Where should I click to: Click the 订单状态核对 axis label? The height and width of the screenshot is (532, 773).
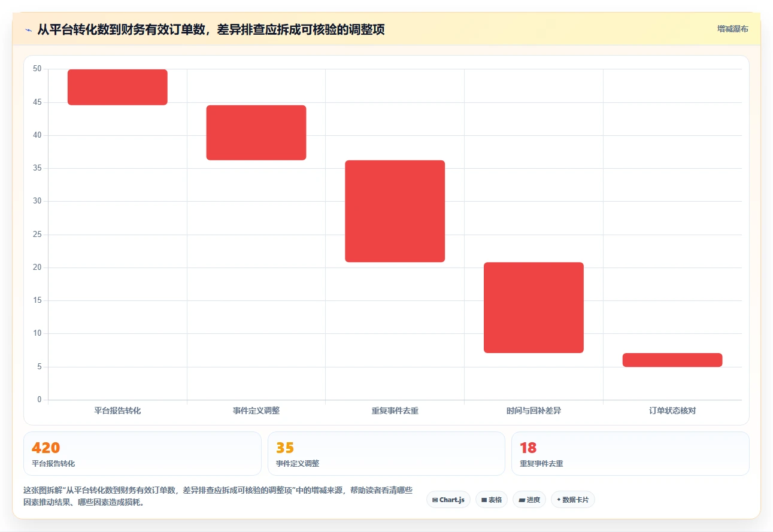672,411
